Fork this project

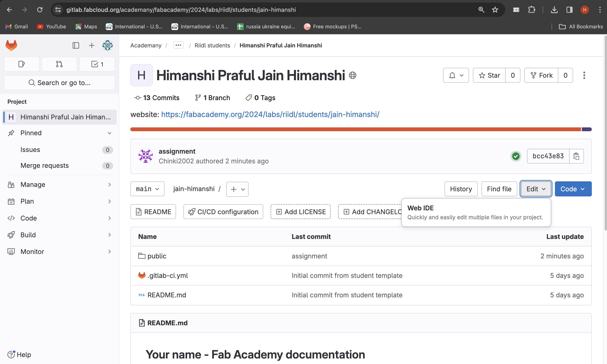tap(541, 75)
